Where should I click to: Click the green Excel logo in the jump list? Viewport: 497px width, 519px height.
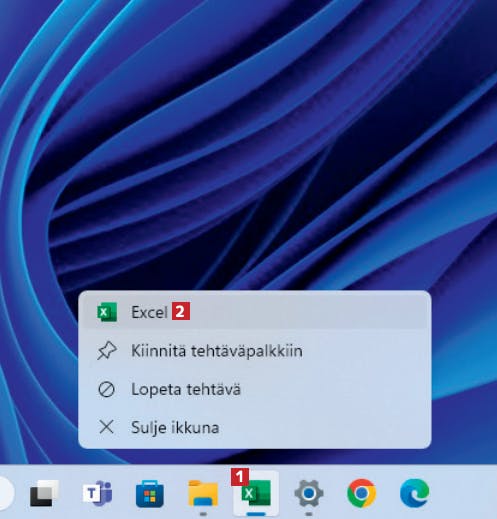point(107,312)
